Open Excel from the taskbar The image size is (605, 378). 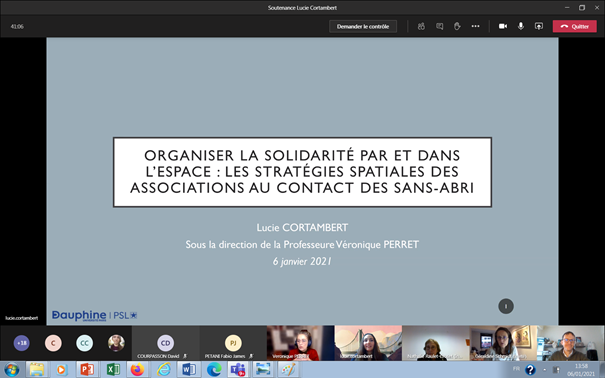point(113,370)
